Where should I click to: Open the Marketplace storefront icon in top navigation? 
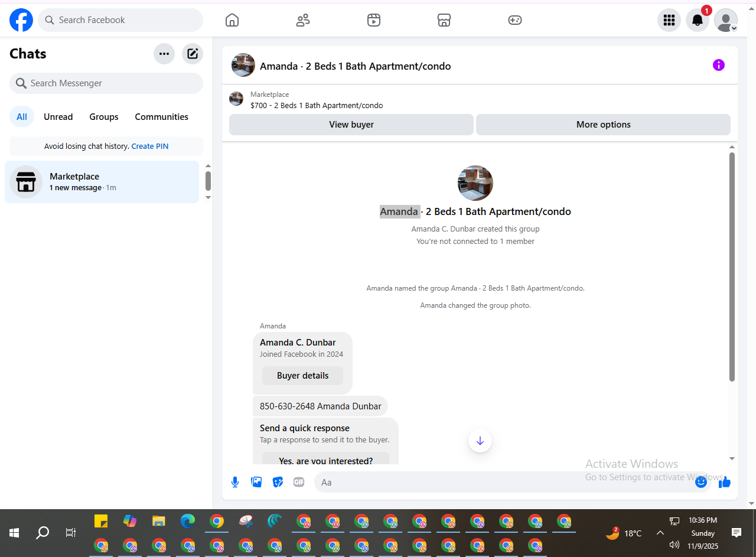(x=444, y=20)
